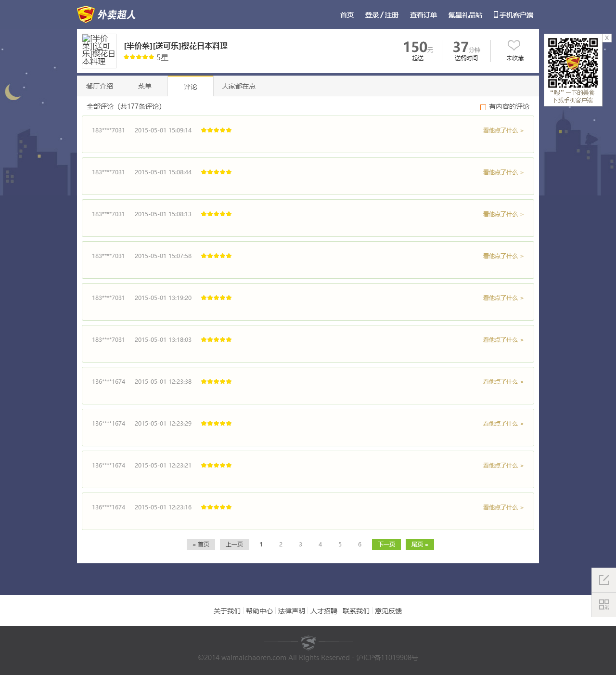
Task: Jump to 尾页 last page
Action: pos(420,544)
